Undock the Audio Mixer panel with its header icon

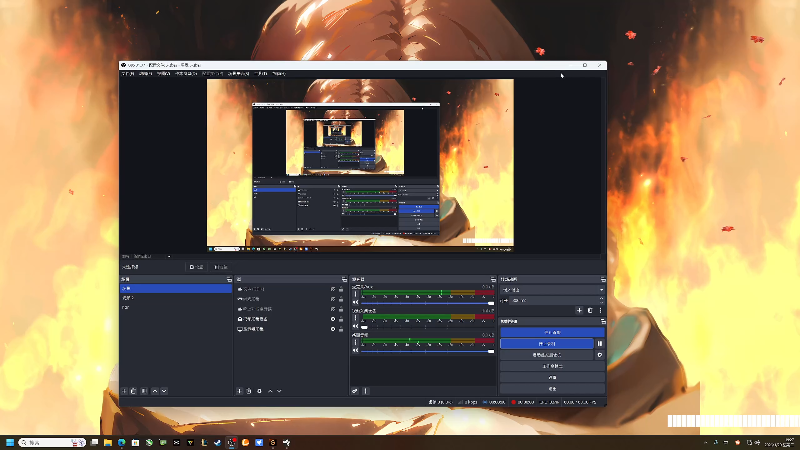[493, 280]
